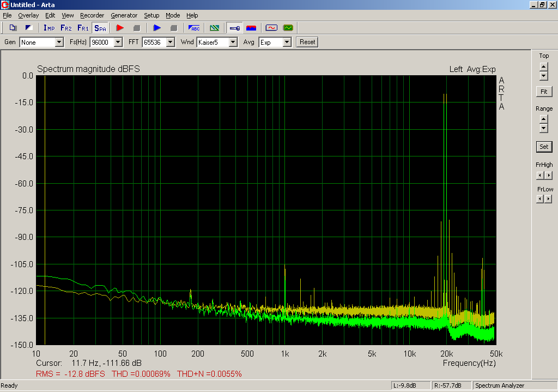The width and height of the screenshot is (558, 392).
Task: Open the Recorder menu
Action: tap(92, 15)
